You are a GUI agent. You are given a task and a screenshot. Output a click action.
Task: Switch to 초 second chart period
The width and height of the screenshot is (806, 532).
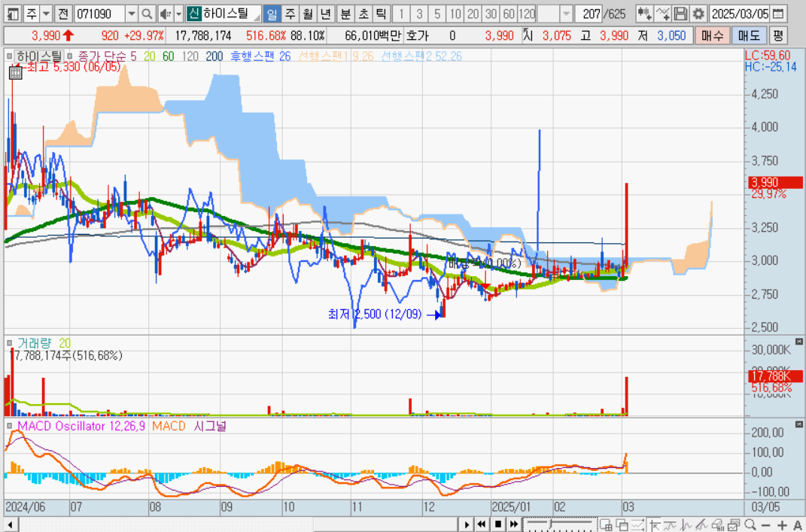point(363,14)
